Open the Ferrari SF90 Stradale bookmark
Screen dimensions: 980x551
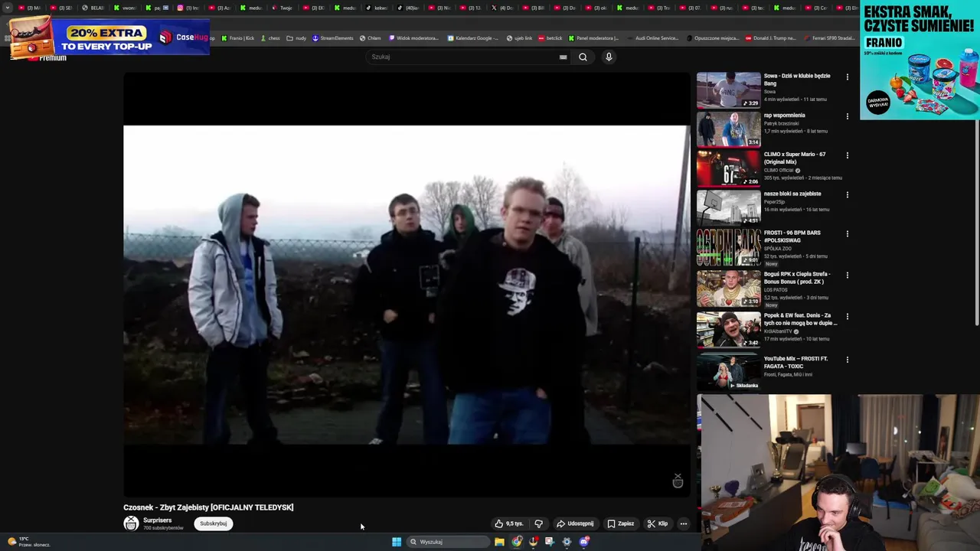pos(829,38)
